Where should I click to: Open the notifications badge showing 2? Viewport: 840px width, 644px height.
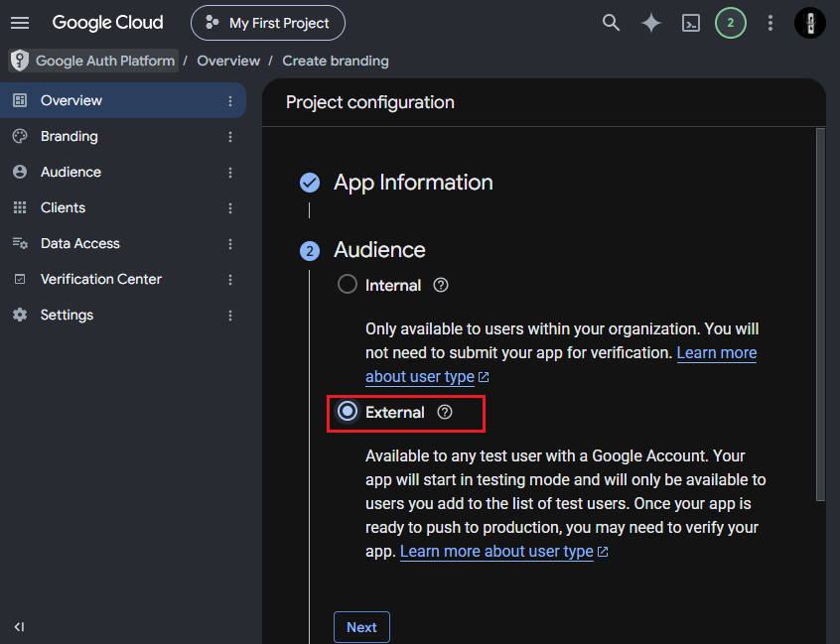[730, 23]
